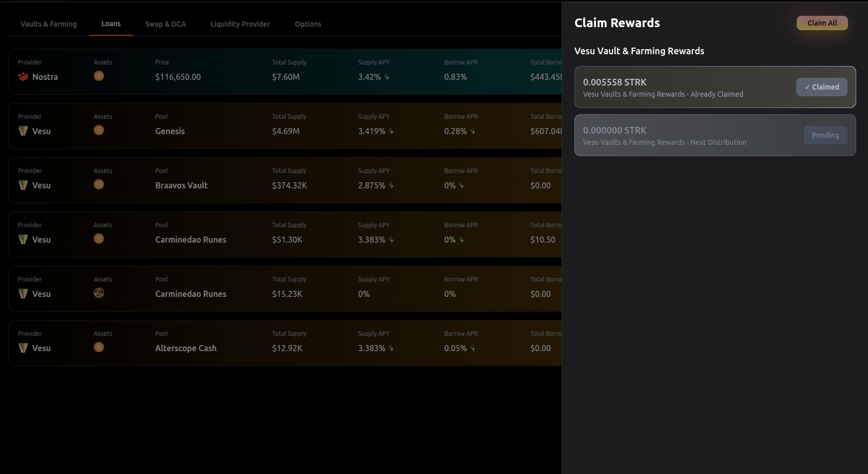This screenshot has height=474, width=868.
Task: Click the Genesis pool name
Action: click(x=170, y=131)
